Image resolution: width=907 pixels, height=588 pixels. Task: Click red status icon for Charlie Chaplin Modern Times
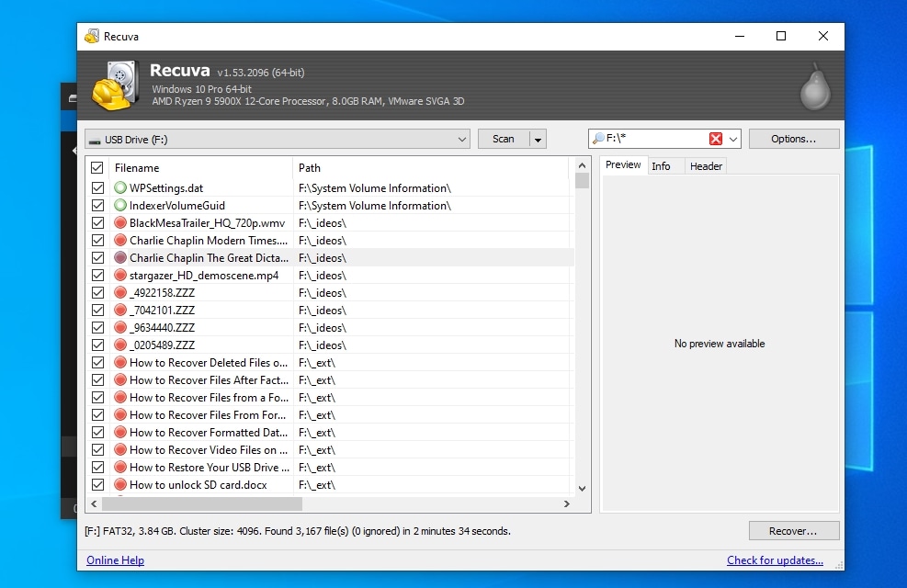click(x=120, y=240)
